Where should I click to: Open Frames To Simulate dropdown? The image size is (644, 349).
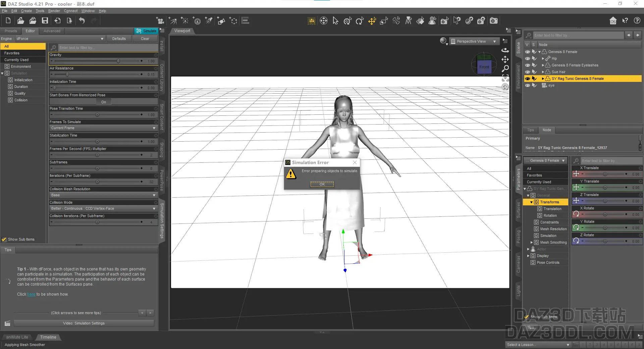pos(103,128)
